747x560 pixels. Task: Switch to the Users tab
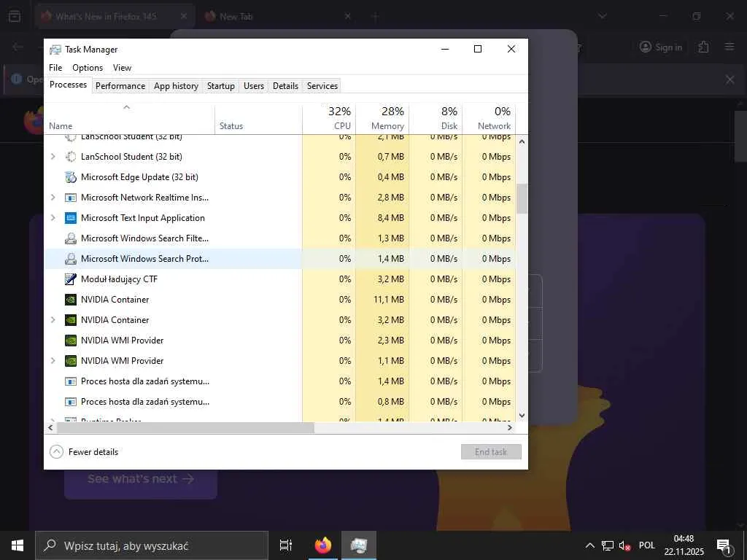253,86
